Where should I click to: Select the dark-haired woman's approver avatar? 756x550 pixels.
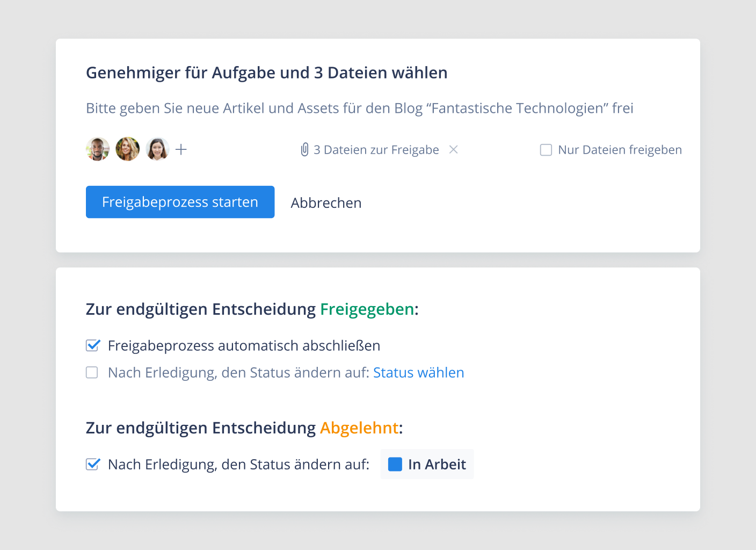pyautogui.click(x=157, y=149)
